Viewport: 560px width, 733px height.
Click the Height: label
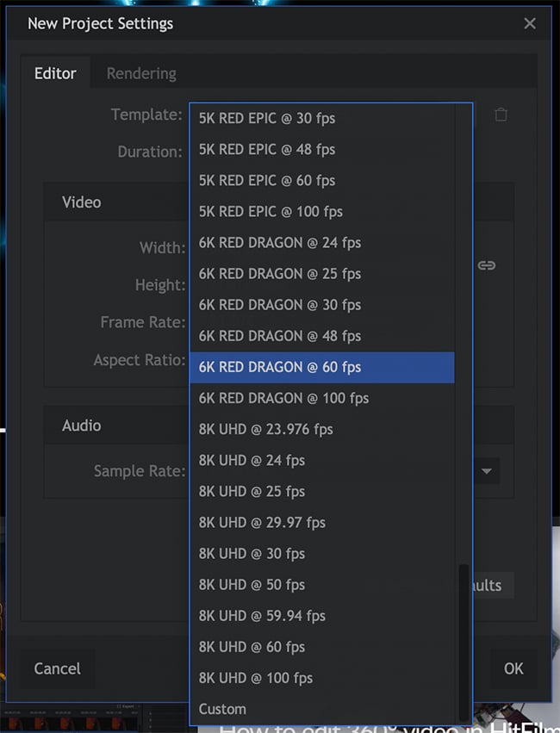coord(160,285)
